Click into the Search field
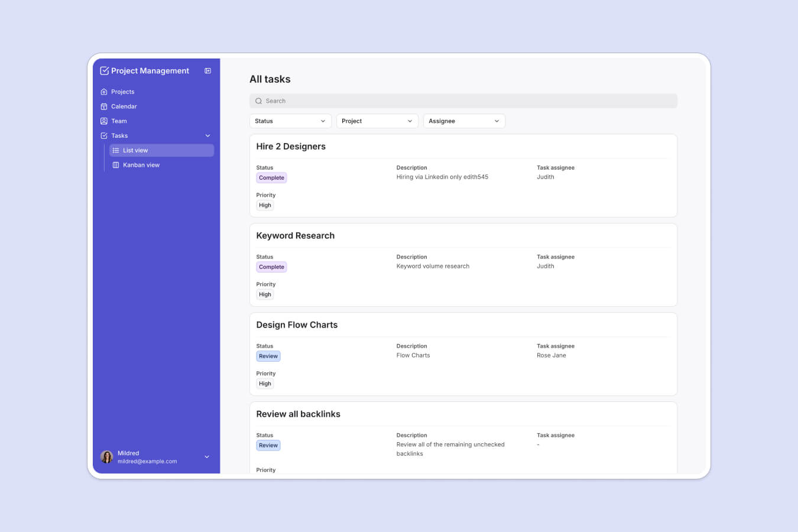The height and width of the screenshot is (532, 798). (463, 101)
